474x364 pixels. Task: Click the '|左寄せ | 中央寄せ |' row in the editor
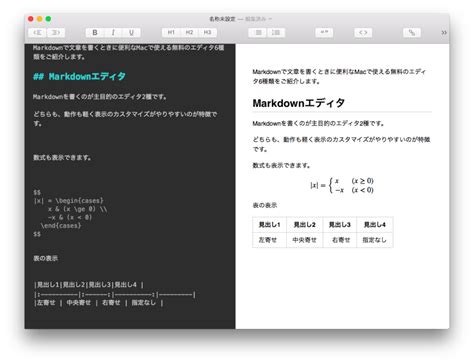tap(98, 303)
